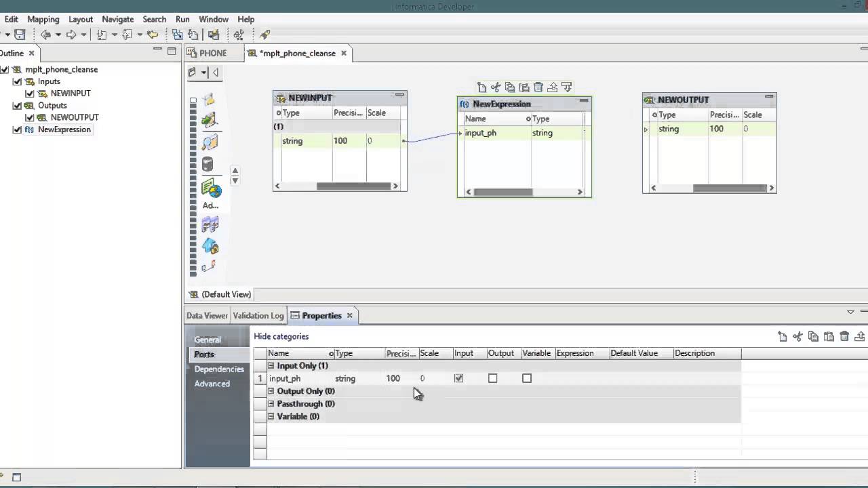Image resolution: width=868 pixels, height=488 pixels.
Task: Click the first icon in the editor tool palette
Action: tap(209, 100)
